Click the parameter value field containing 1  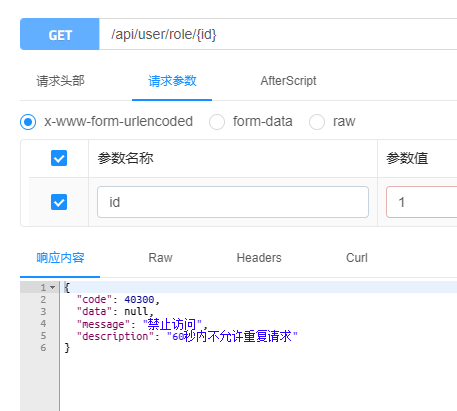point(422,202)
